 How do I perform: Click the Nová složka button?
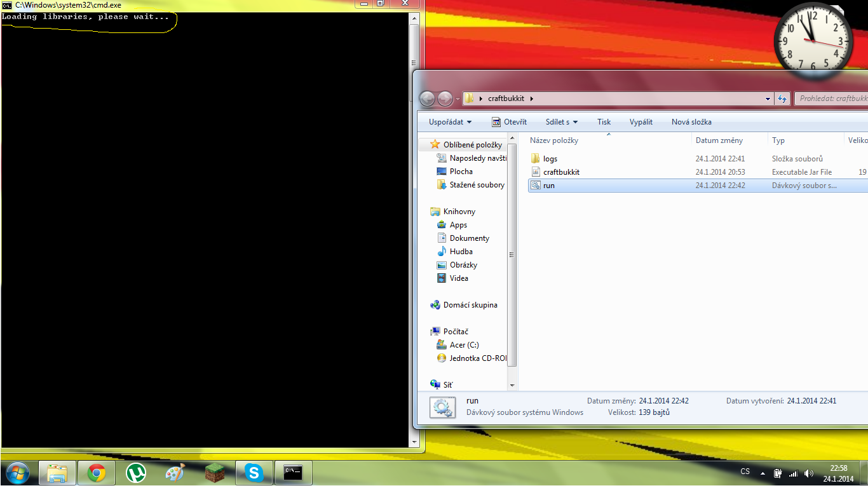coord(691,122)
